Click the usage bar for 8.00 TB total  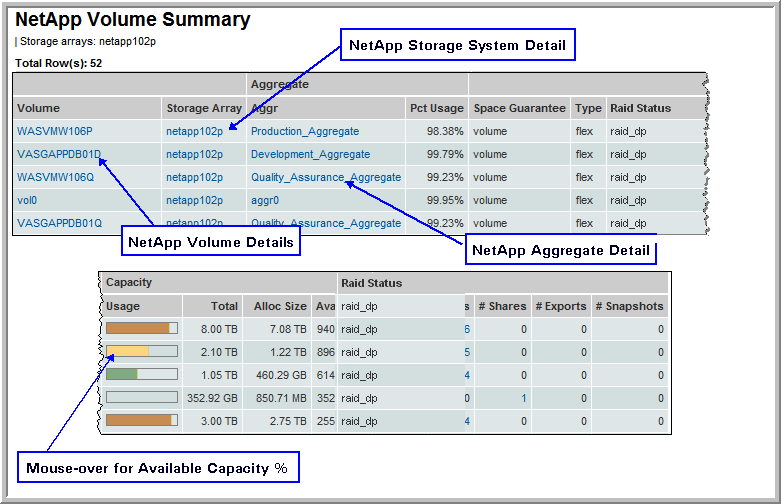pos(141,329)
